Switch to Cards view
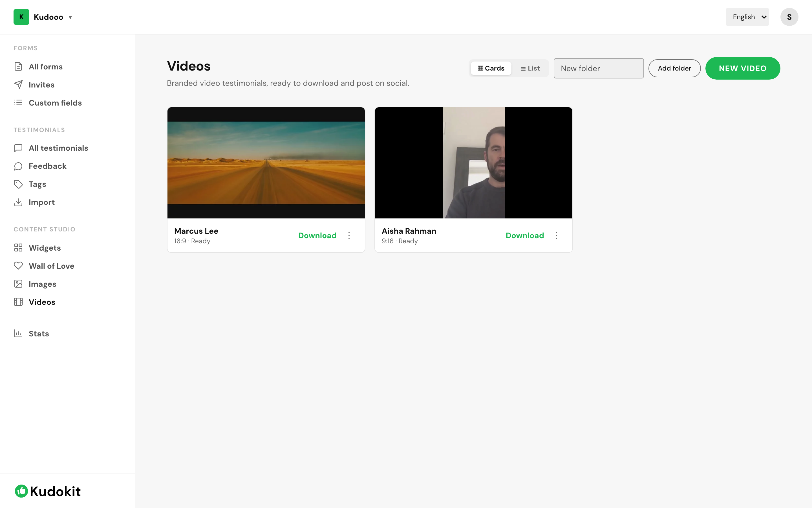 coord(491,68)
